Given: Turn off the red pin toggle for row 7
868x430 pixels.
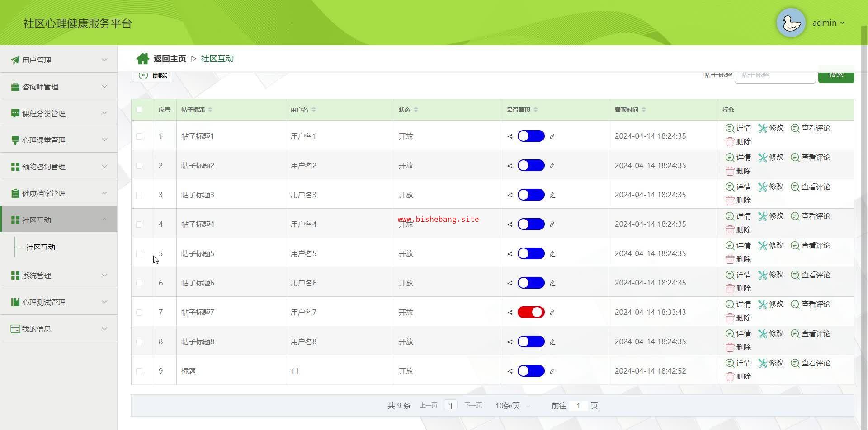Looking at the screenshot, I should tap(531, 313).
